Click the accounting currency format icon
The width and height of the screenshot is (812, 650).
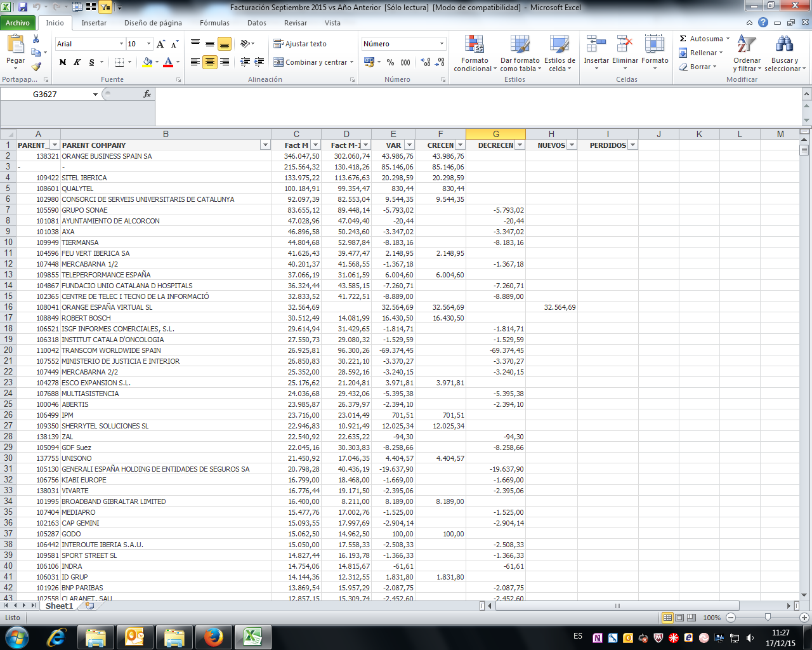coord(369,62)
